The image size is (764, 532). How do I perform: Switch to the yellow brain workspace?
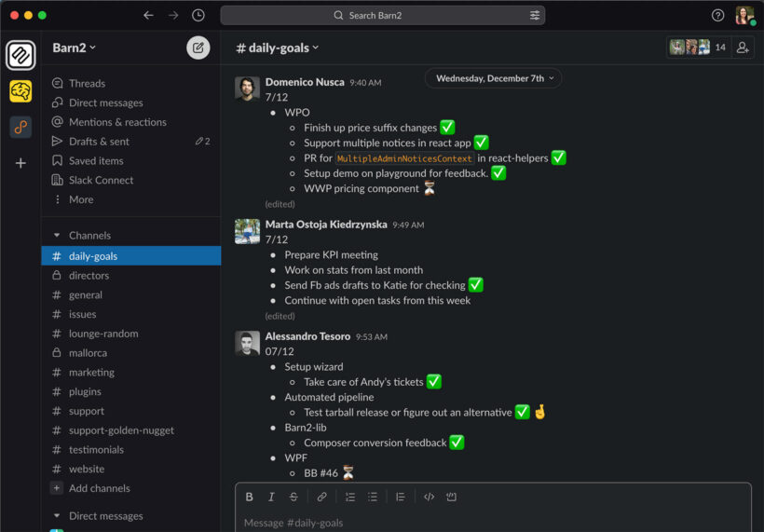[x=20, y=91]
